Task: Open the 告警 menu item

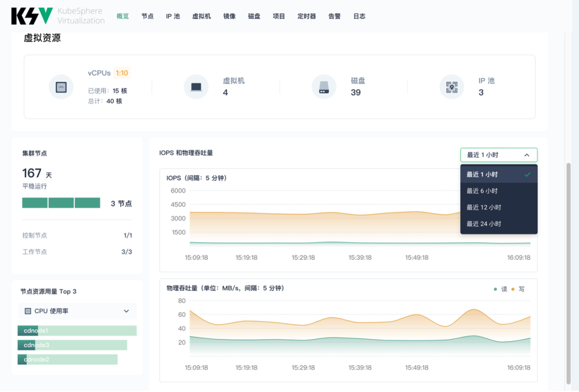Action: (335, 16)
